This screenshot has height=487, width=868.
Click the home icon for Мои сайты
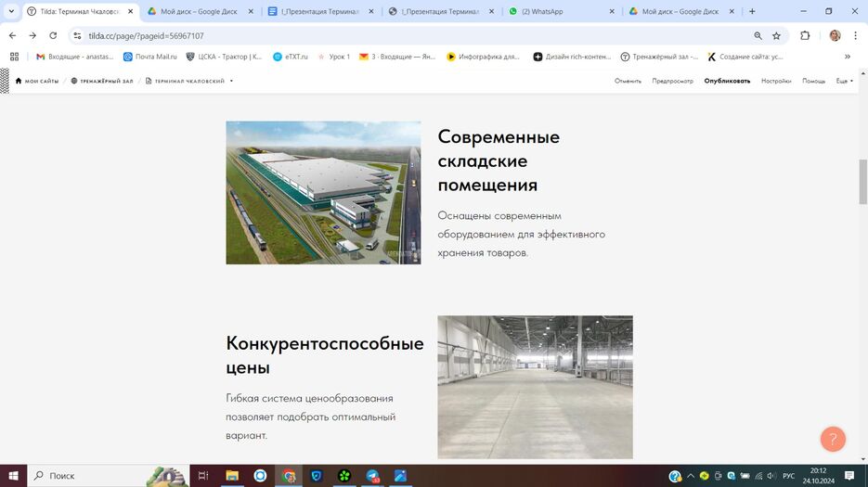tap(19, 81)
